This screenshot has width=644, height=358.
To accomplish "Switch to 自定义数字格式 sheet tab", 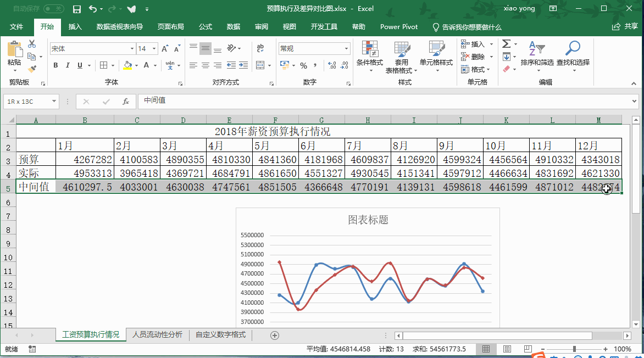I will coord(220,334).
